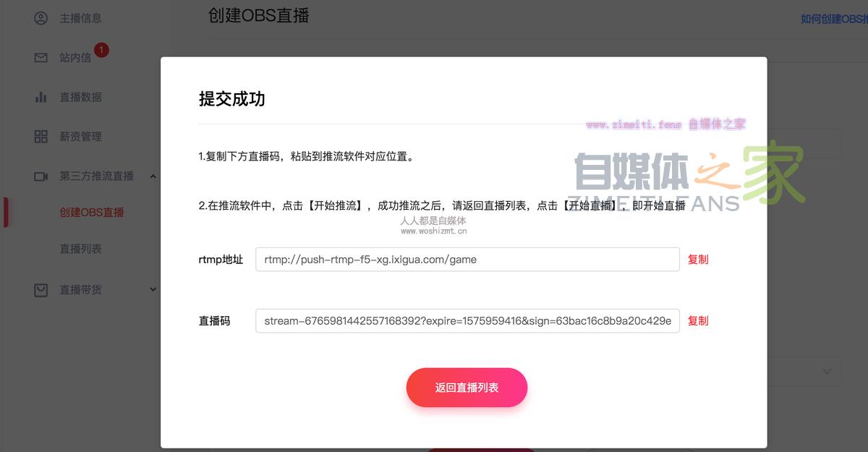
Task: Click the 返回直播列表 button
Action: tap(467, 388)
